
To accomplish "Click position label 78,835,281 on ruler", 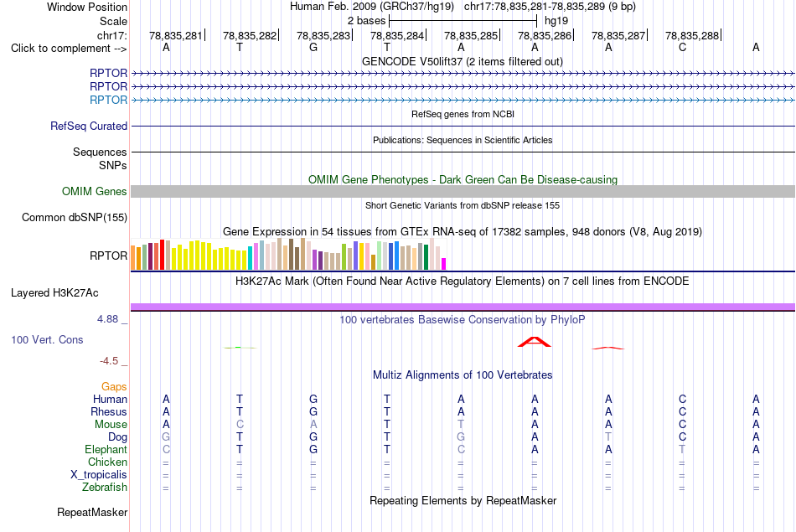I will click(x=175, y=35).
